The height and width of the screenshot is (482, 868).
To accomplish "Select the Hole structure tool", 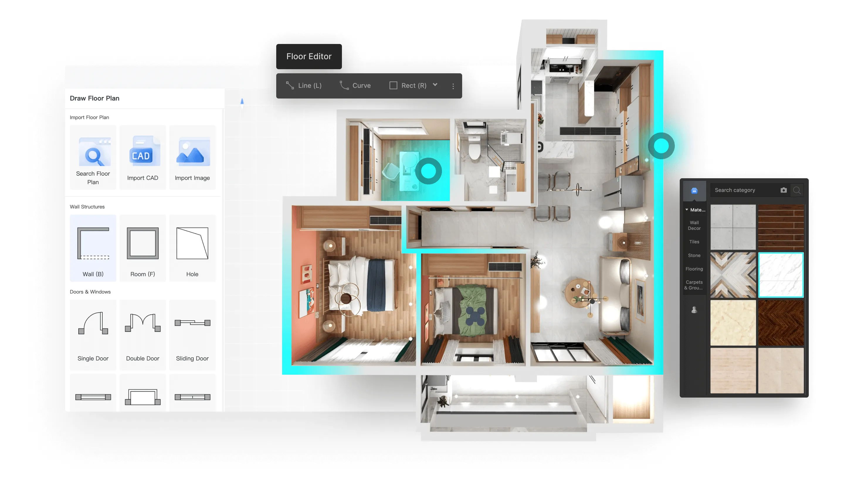I will tap(192, 248).
